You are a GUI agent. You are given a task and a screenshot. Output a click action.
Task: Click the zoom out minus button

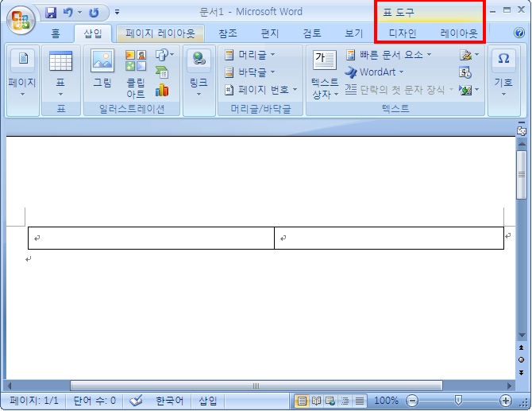412,401
